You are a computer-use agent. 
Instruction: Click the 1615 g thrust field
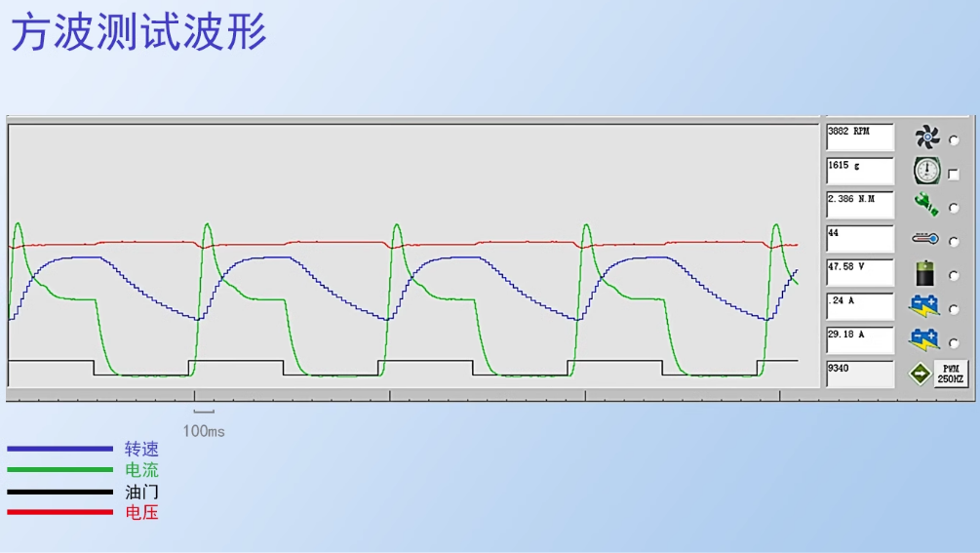pos(859,171)
